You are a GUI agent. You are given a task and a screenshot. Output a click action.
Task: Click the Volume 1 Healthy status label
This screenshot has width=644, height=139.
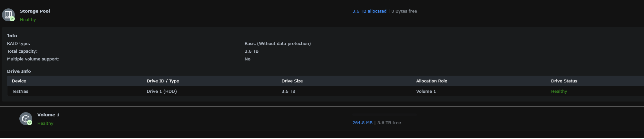coord(45,123)
